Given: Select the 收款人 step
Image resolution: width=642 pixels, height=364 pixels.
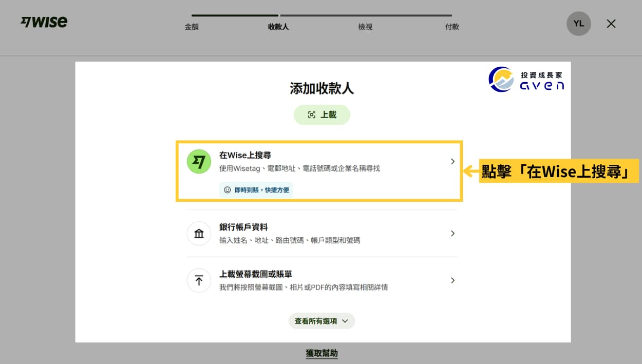Looking at the screenshot, I should tap(278, 27).
